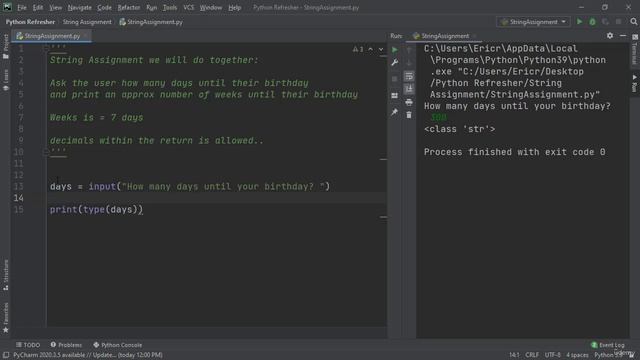Click the PyCharm logo in the title bar
This screenshot has height=360, width=640.
7,7
